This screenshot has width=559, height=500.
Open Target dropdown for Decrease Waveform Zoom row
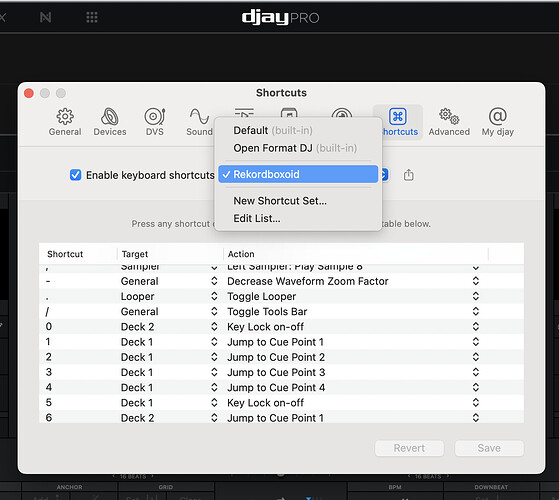point(214,281)
